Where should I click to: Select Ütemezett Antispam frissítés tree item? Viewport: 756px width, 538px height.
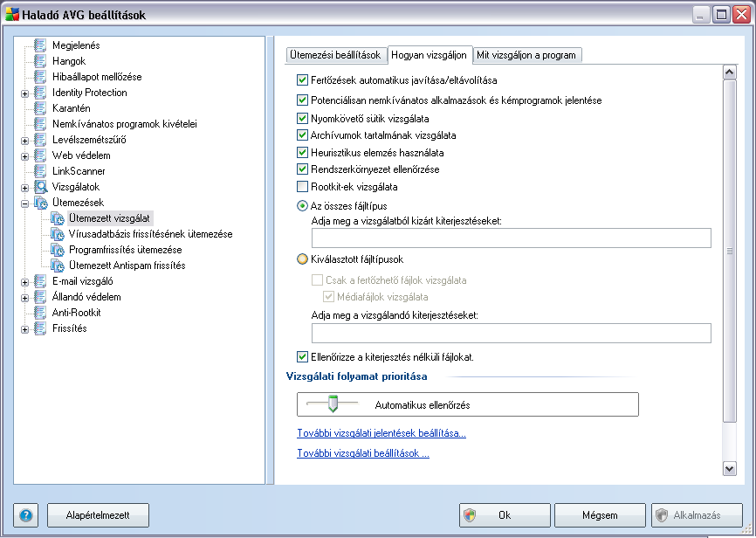point(127,266)
